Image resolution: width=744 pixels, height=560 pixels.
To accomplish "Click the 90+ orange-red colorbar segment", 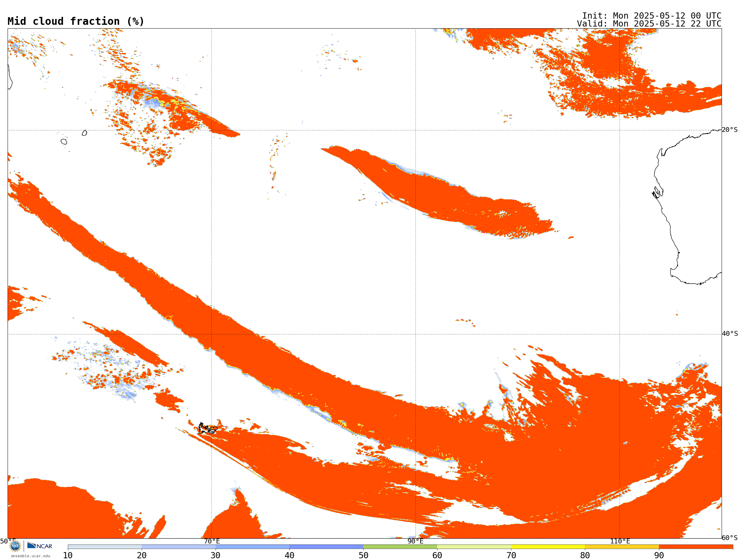I will tap(696, 547).
